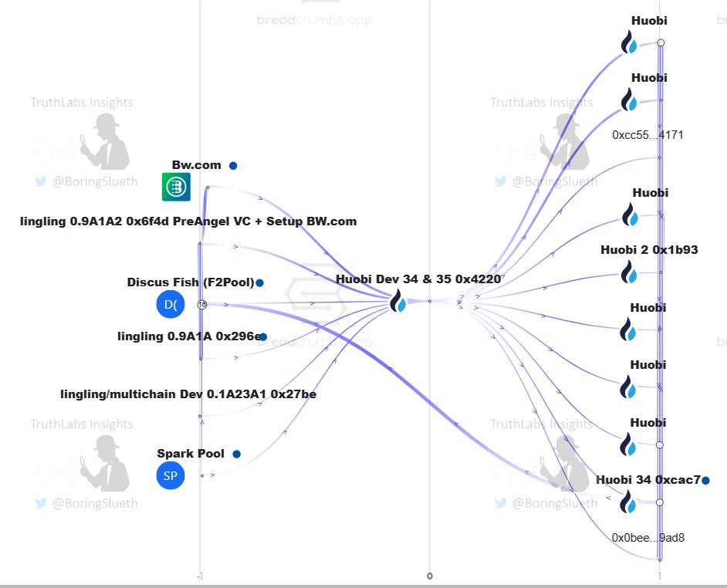727x588 pixels.
Task: Select the Discus Fish (F2Pool) node icon
Action: point(171,305)
